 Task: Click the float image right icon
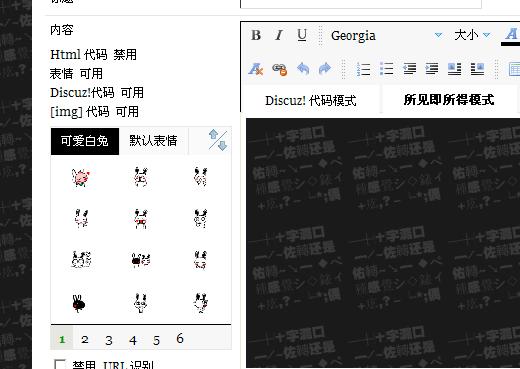(477, 69)
